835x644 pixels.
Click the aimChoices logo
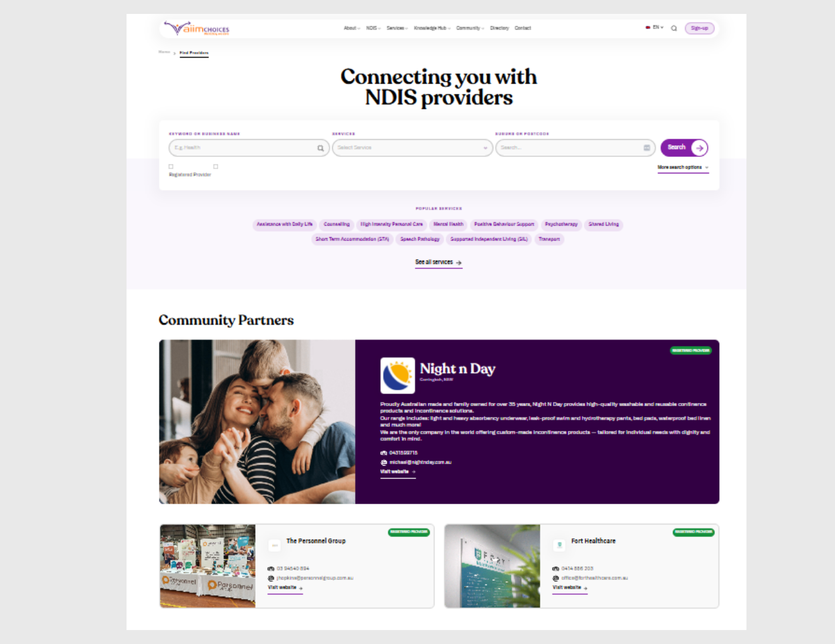[197, 28]
